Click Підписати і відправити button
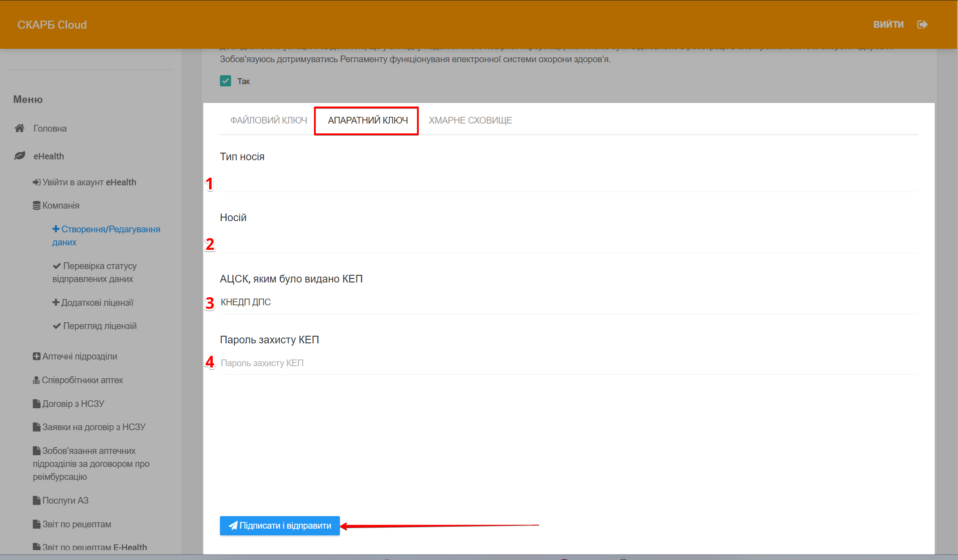958x560 pixels. (x=279, y=526)
